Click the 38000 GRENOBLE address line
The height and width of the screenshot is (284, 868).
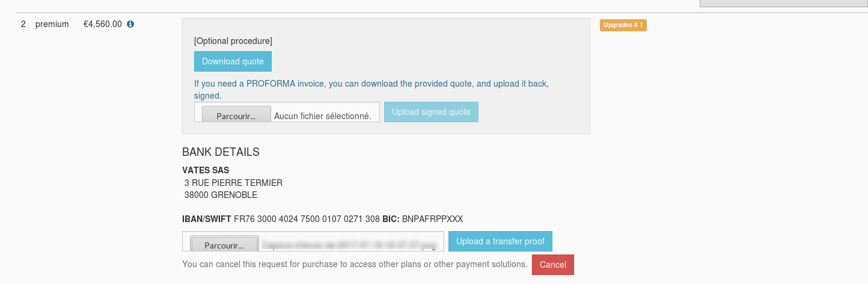click(x=221, y=195)
